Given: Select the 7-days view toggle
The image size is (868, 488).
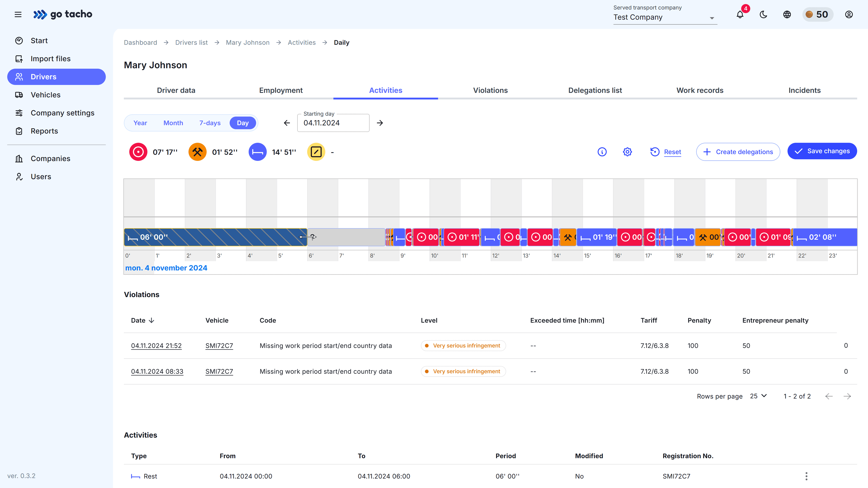Looking at the screenshot, I should pos(210,123).
